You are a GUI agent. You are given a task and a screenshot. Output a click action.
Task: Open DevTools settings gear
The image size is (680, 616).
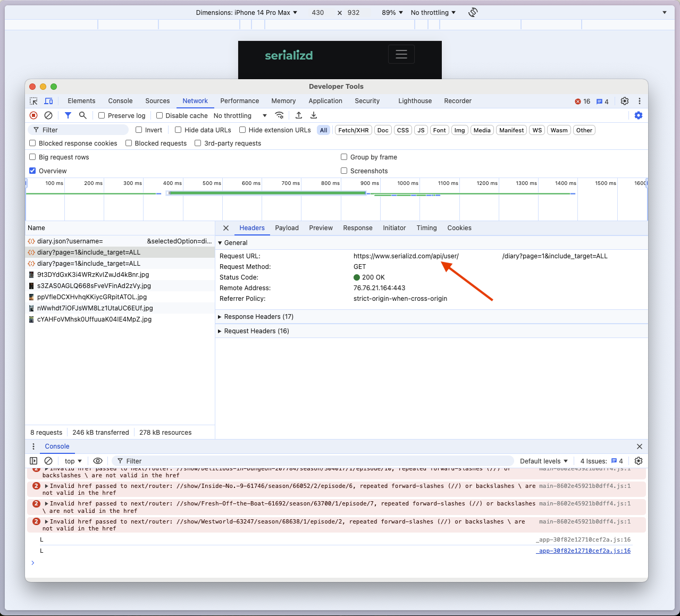tap(624, 100)
